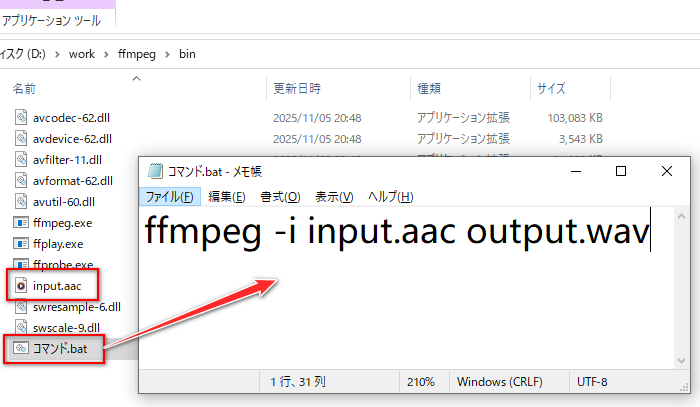Select the avformat-62.dll file name
Viewport: 700px width, 407px height.
(73, 181)
